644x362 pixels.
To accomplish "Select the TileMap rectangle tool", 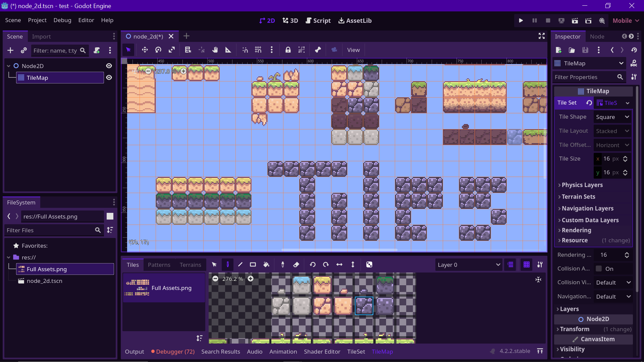I will click(x=253, y=264).
